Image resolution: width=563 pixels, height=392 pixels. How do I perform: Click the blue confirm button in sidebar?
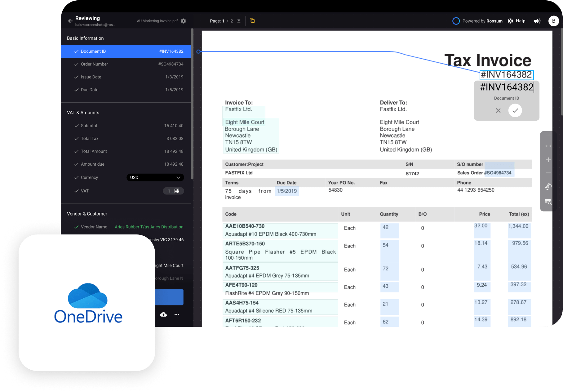point(169,297)
